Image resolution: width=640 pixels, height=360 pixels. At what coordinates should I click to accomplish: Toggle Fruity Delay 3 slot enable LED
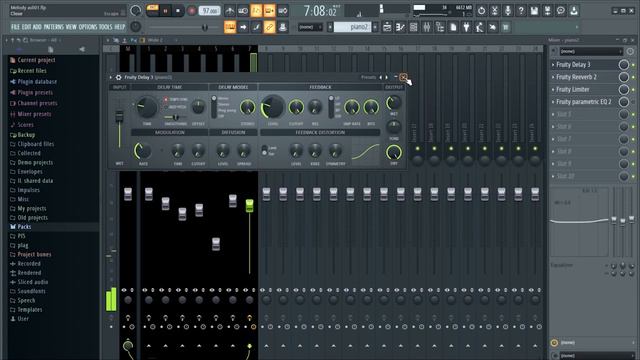point(633,65)
